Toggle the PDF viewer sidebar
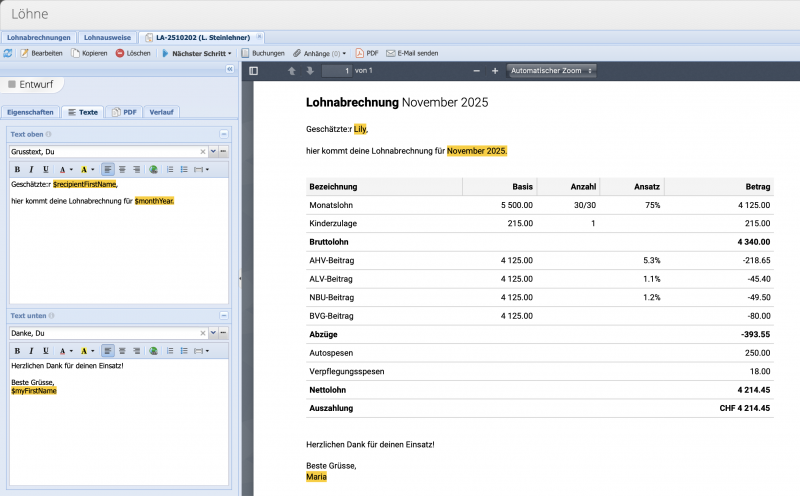Viewport: 800px width, 496px height. (x=254, y=71)
